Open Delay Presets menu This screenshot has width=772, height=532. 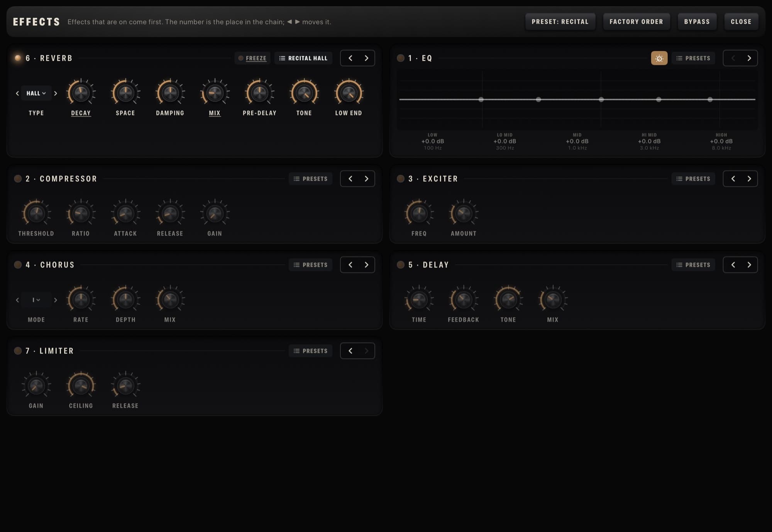click(693, 265)
